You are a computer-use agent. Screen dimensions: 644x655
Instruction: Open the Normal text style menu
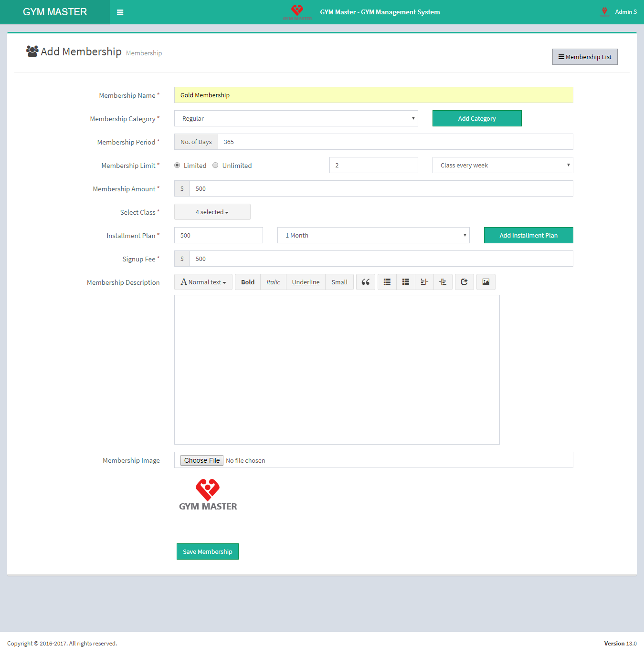tap(203, 282)
